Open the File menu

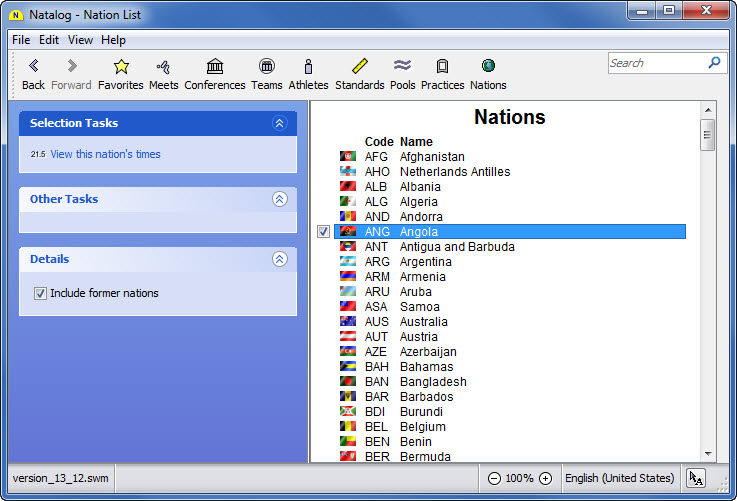[20, 40]
